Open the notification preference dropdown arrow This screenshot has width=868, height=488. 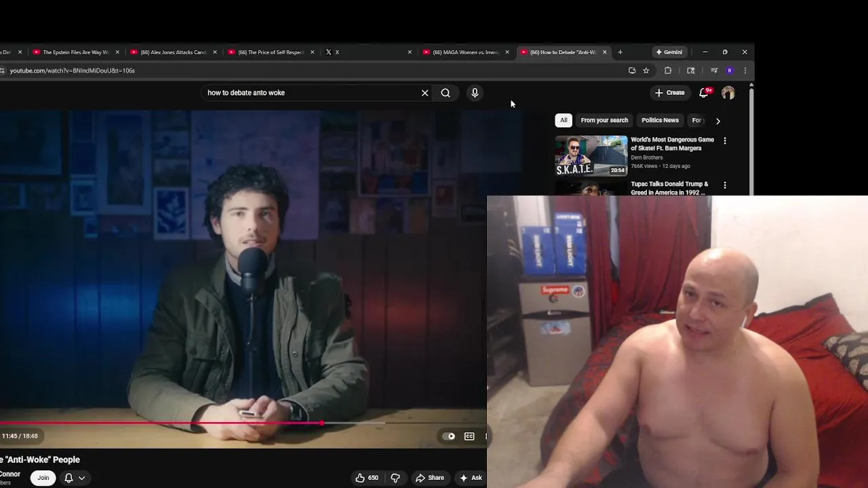[81, 478]
